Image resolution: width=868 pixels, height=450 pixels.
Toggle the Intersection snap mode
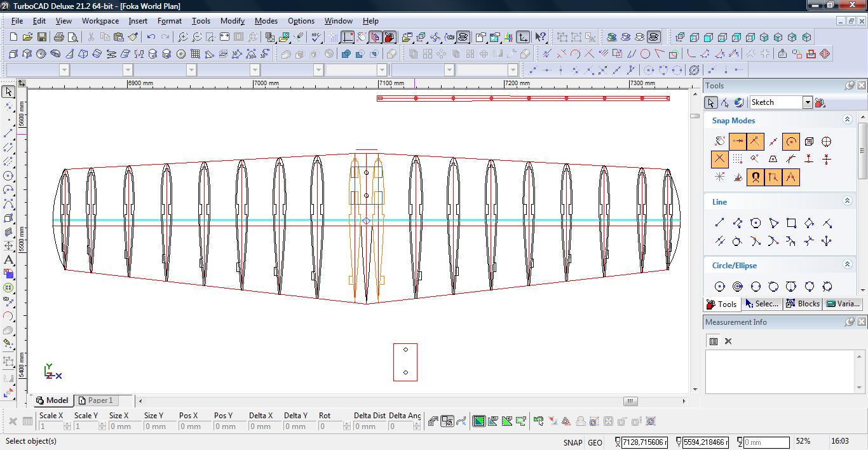click(x=719, y=159)
